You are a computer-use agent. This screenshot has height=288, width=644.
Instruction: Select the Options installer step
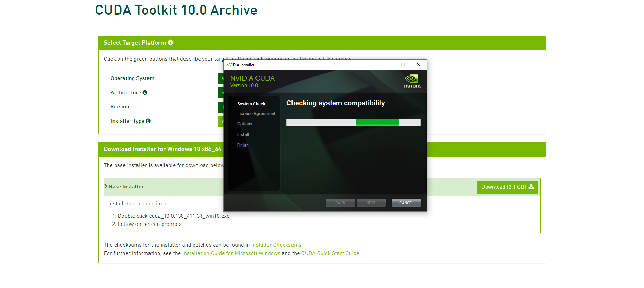245,124
